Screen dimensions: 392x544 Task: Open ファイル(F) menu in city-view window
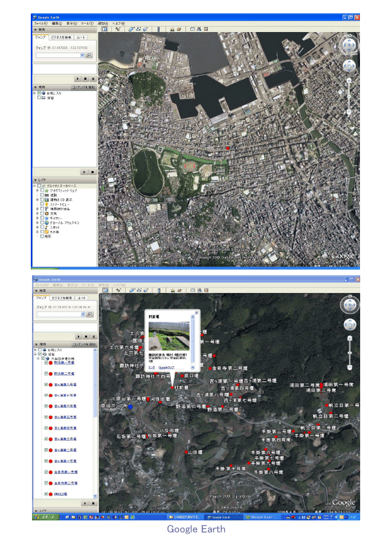coord(40,23)
